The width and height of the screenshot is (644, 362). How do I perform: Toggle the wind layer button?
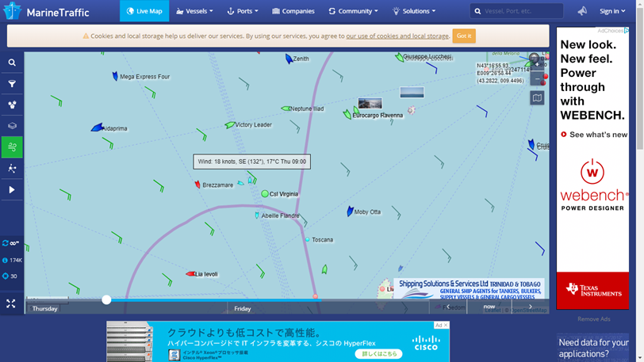pos(12,147)
